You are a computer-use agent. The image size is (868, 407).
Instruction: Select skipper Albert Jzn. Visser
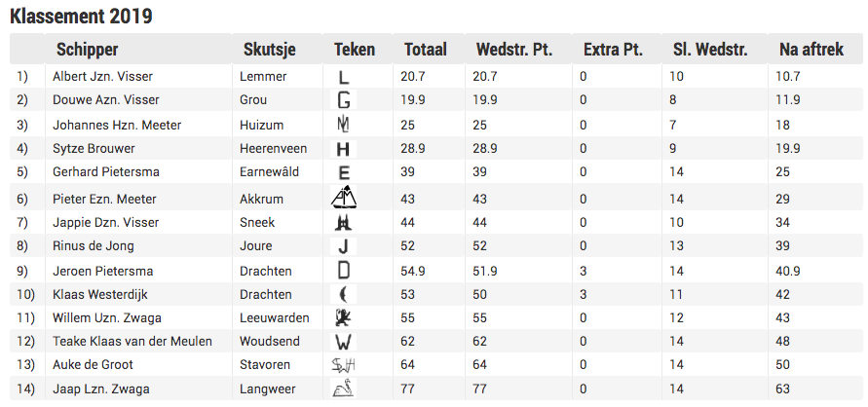[x=102, y=76]
